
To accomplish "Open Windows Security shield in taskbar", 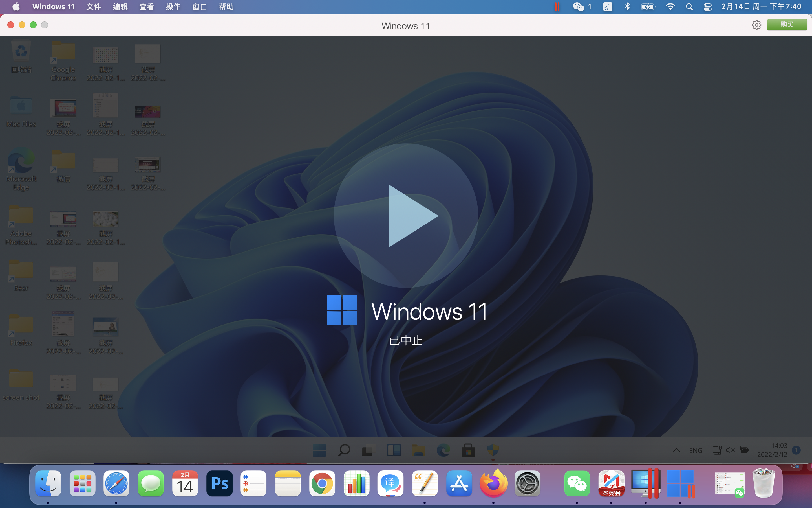I will click(493, 450).
